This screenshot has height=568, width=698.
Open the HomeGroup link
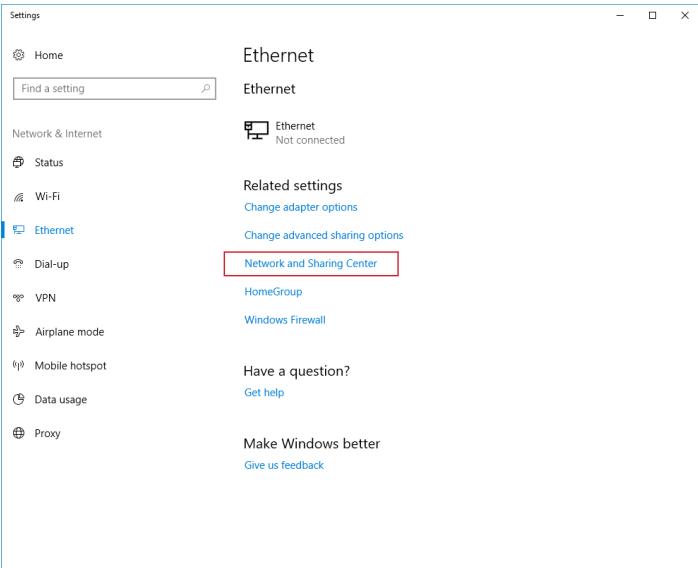coord(273,292)
